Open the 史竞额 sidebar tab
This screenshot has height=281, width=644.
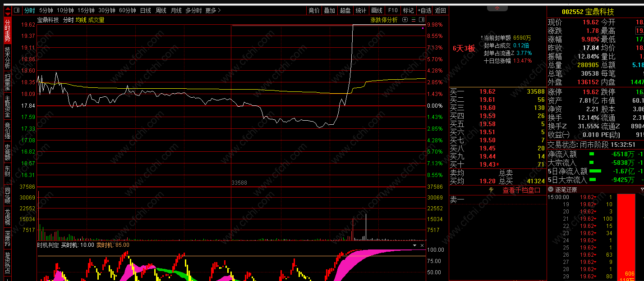7,152
